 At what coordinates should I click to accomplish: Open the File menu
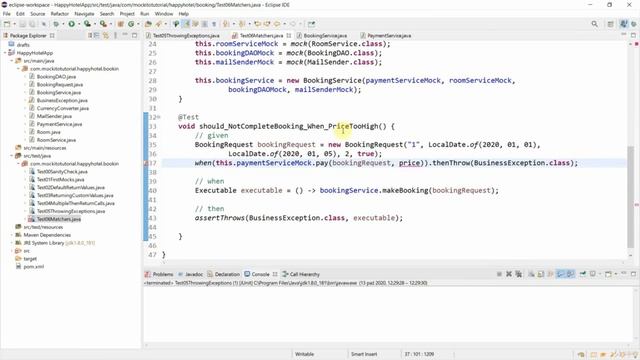point(7,13)
